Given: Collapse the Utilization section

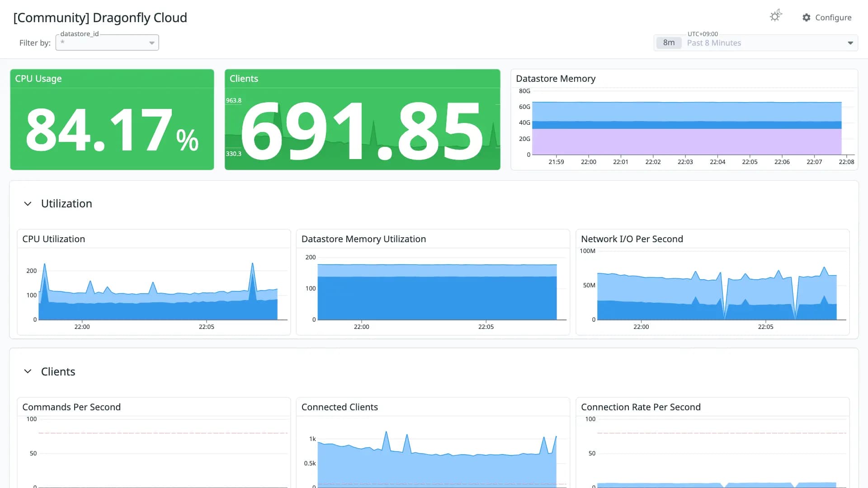Looking at the screenshot, I should pos(28,204).
